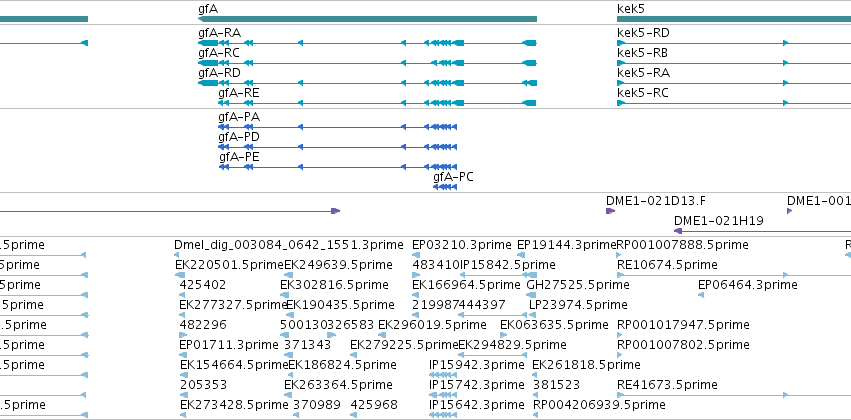This screenshot has width=851, height=420.
Task: Select EK220501.5prime label
Action: point(230,265)
